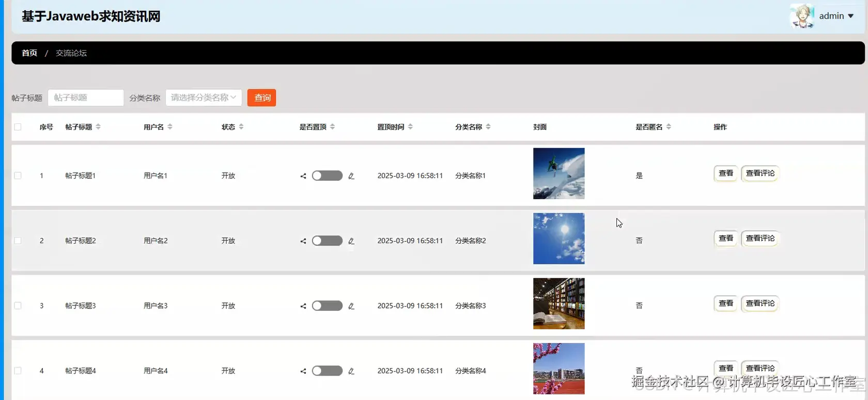Toggle 是否置顶 switch for 帖子标题3
The width and height of the screenshot is (868, 400).
(327, 306)
